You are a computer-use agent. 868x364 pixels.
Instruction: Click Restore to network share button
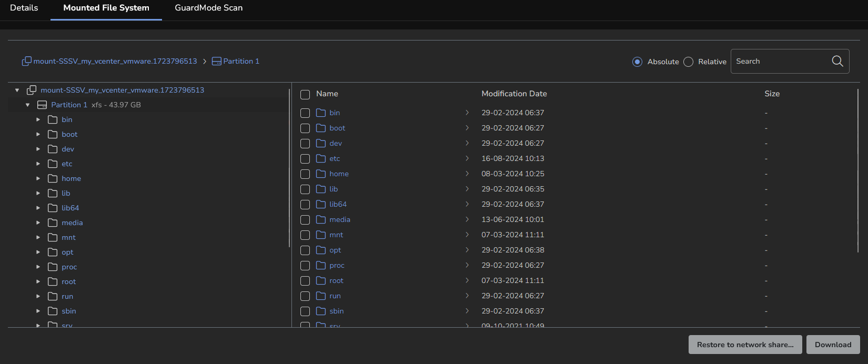[745, 345]
